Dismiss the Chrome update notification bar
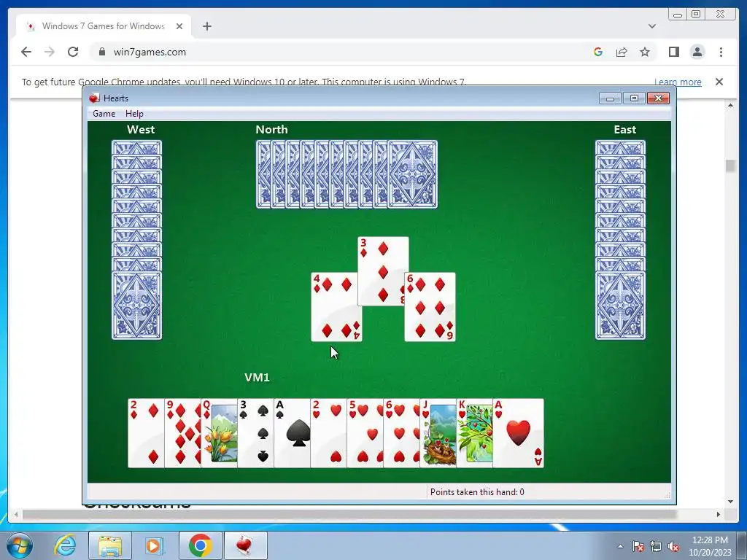 pyautogui.click(x=719, y=82)
